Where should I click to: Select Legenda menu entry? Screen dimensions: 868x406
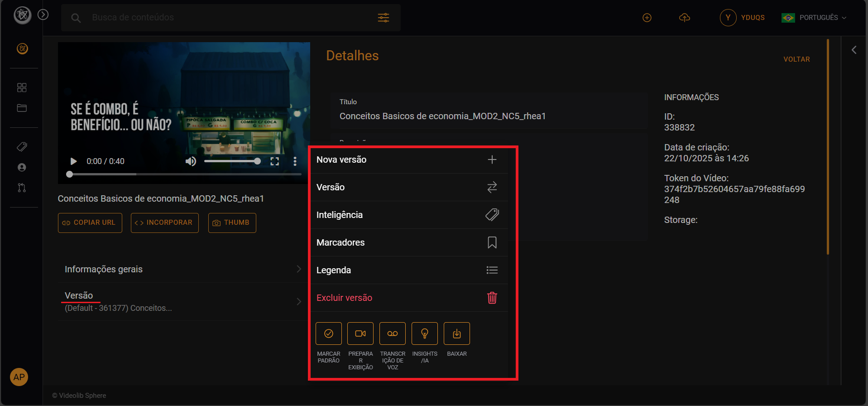[409, 270]
